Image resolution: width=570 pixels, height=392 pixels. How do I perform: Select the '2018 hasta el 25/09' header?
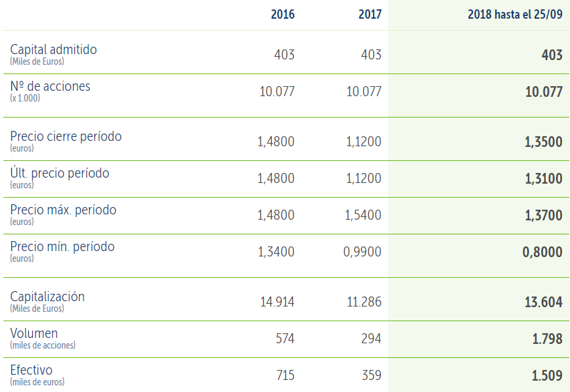pos(515,15)
